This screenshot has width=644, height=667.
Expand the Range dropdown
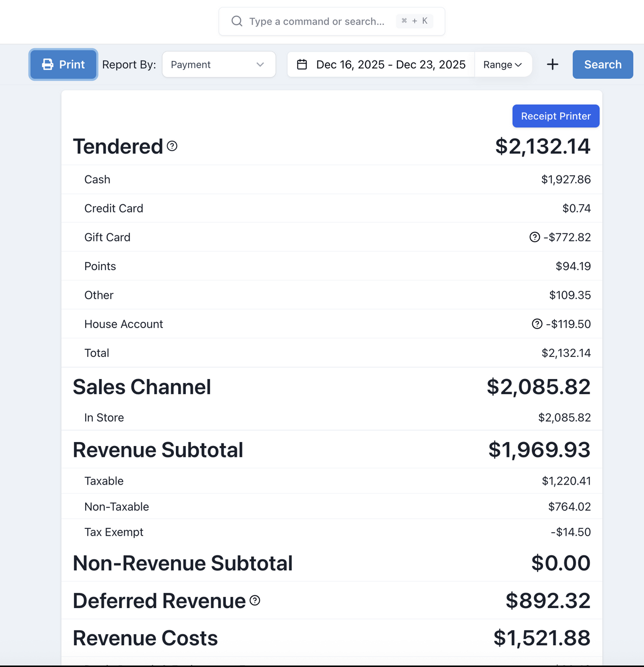(503, 64)
